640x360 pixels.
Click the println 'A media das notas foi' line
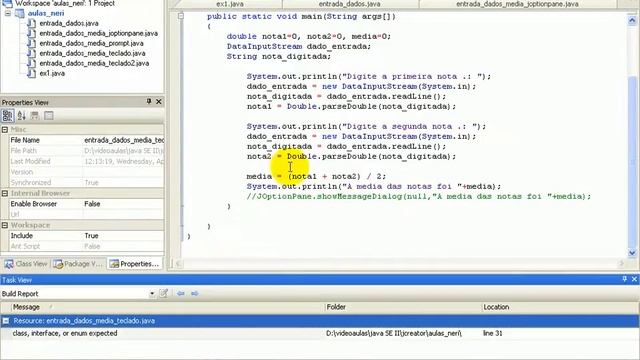(x=373, y=187)
